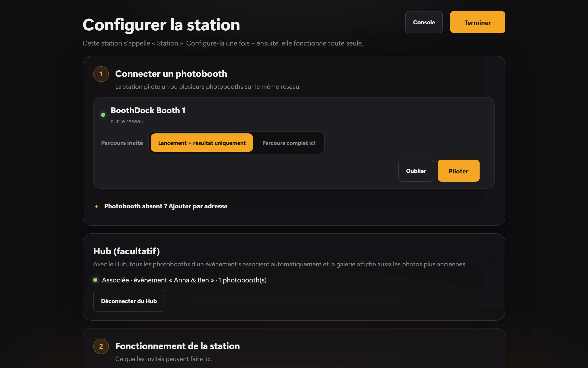The width and height of the screenshot is (588, 368).
Task: Expand "Photobooth absent ? Ajouter par adresse"
Action: pyautogui.click(x=161, y=206)
